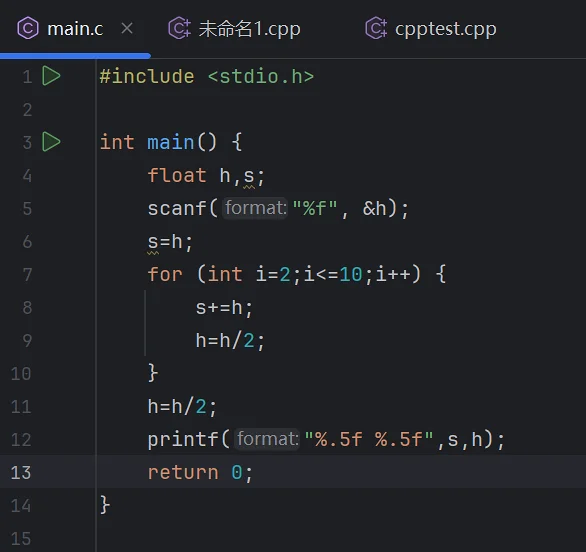Click line number 7 in the gutter
This screenshot has width=586, height=552.
point(27,275)
